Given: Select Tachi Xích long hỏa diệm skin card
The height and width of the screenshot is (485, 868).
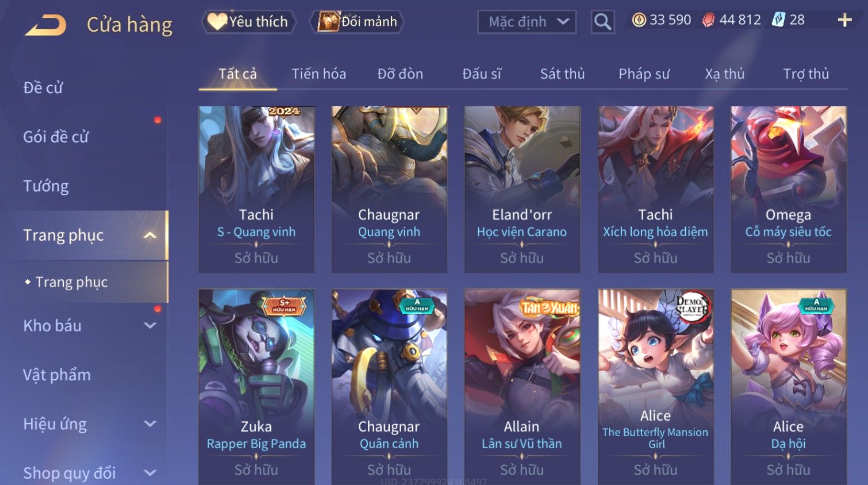Looking at the screenshot, I should pyautogui.click(x=655, y=189).
